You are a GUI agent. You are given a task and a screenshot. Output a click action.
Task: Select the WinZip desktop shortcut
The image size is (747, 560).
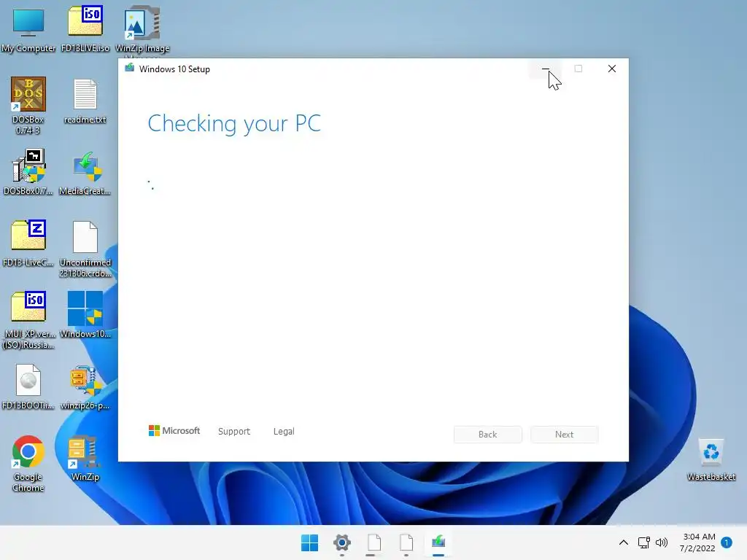[x=85, y=459]
